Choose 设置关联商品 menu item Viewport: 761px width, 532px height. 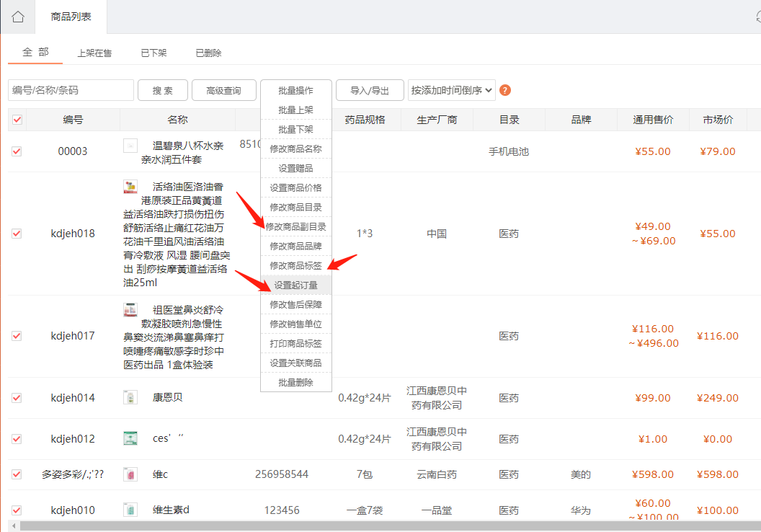[x=296, y=363]
